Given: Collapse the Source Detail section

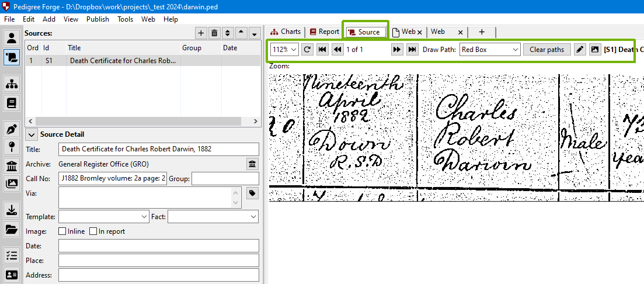Looking at the screenshot, I should (32, 134).
